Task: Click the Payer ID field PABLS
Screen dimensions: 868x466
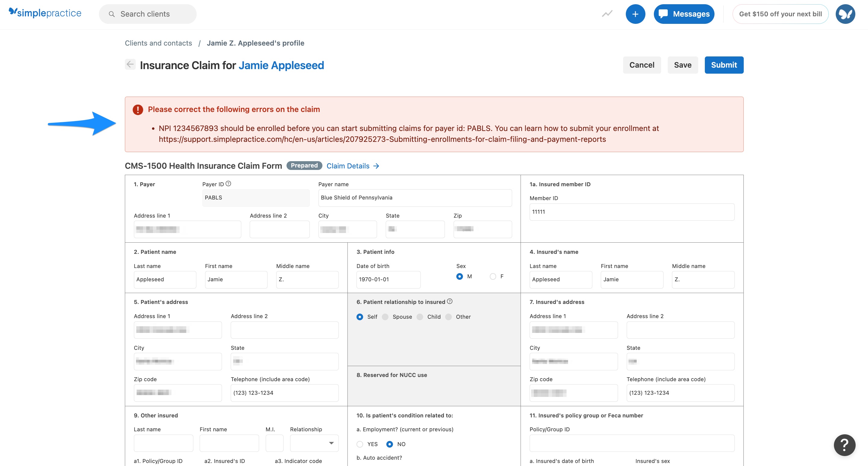Action: [x=256, y=198]
